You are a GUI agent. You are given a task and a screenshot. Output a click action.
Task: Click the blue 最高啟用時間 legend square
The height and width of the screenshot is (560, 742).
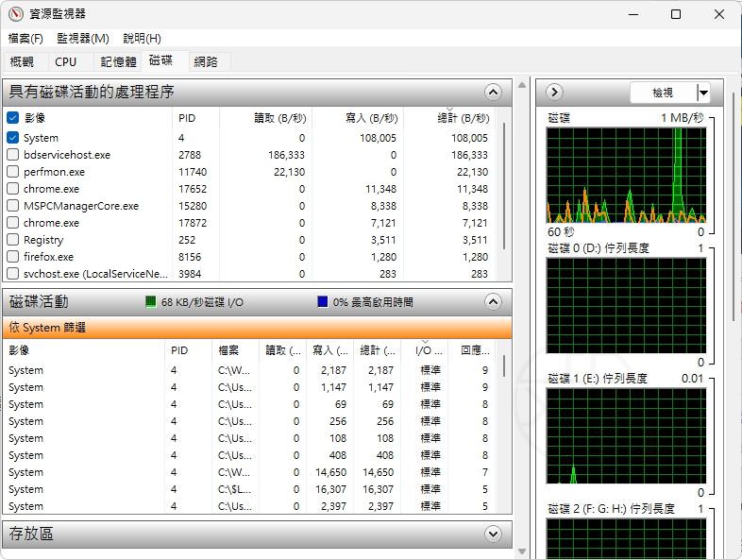(322, 302)
